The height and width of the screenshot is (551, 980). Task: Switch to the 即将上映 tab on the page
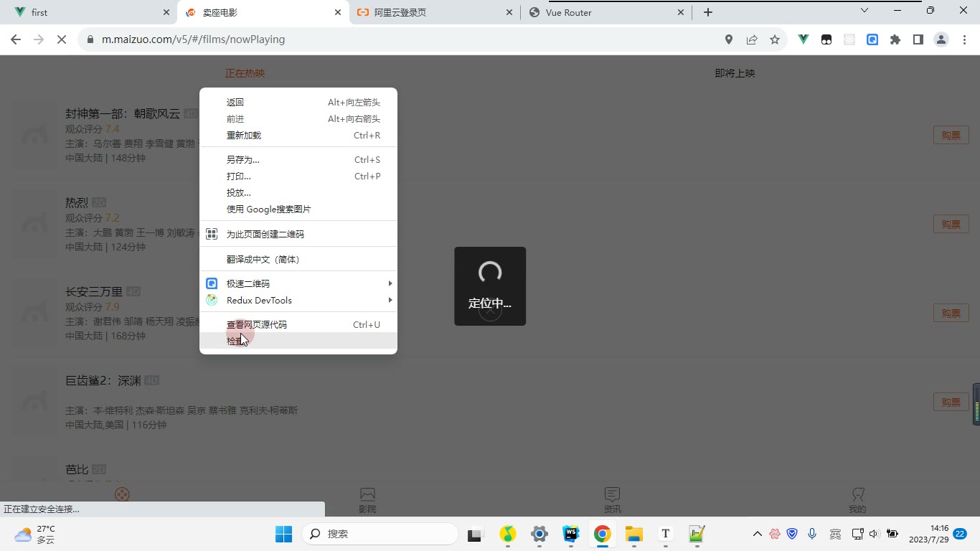click(x=735, y=73)
